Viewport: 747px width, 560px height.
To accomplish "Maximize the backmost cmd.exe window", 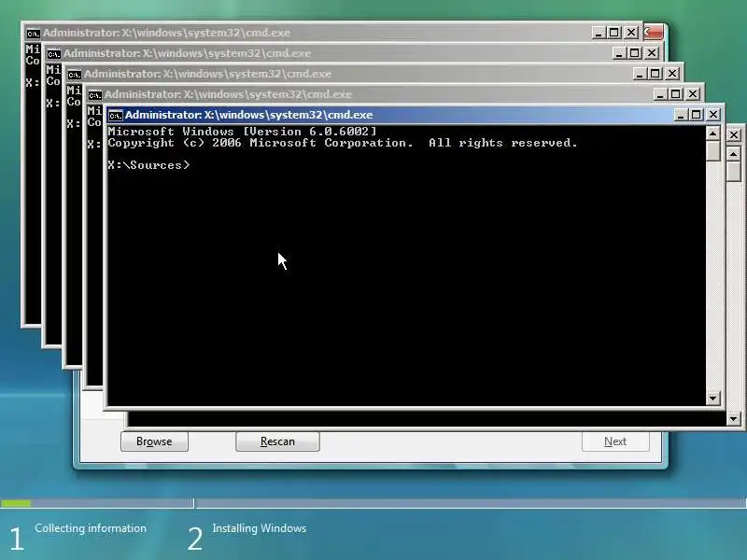I will click(x=614, y=33).
